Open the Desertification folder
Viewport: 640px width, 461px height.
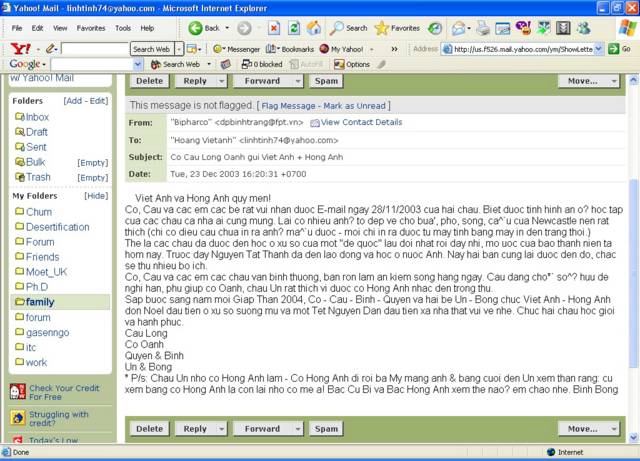pyautogui.click(x=58, y=227)
